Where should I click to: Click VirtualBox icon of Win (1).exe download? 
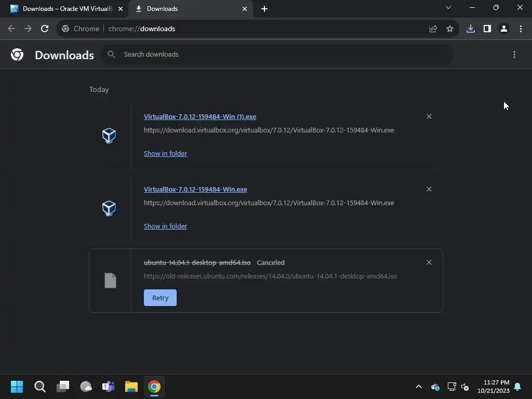pyautogui.click(x=109, y=136)
